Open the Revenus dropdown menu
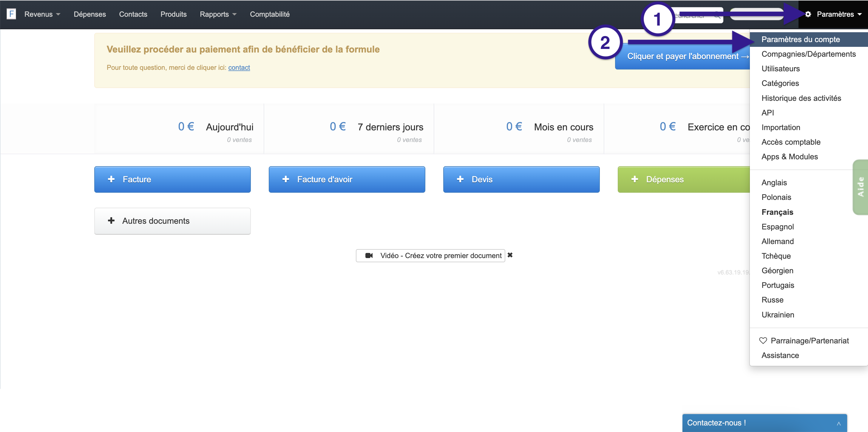Viewport: 868px width, 432px height. coord(42,14)
